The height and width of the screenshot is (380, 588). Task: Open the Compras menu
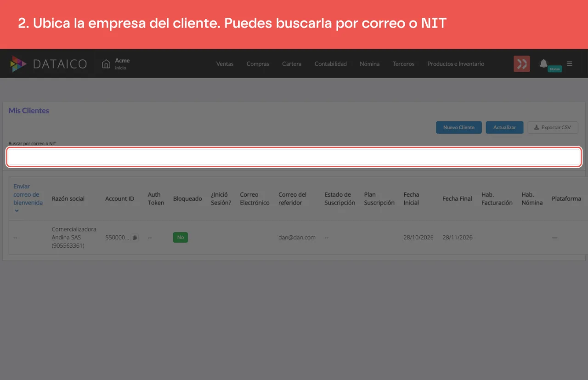click(x=258, y=64)
